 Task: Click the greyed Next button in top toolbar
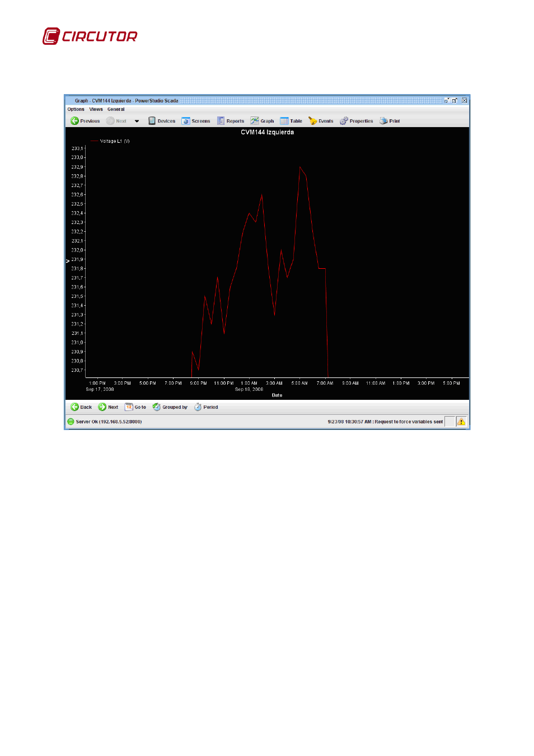(x=116, y=121)
